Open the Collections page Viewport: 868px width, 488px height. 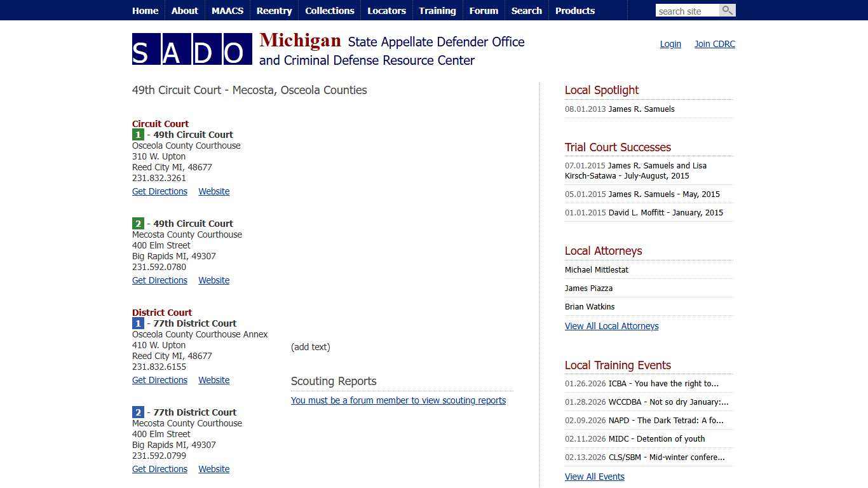(x=329, y=10)
